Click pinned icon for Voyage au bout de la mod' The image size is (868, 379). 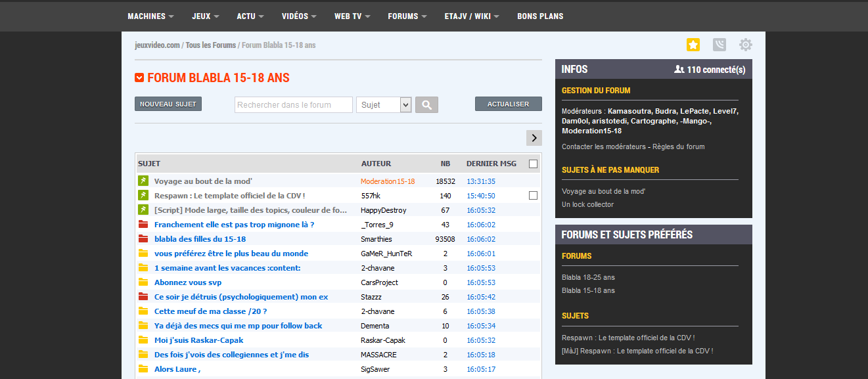pyautogui.click(x=143, y=181)
